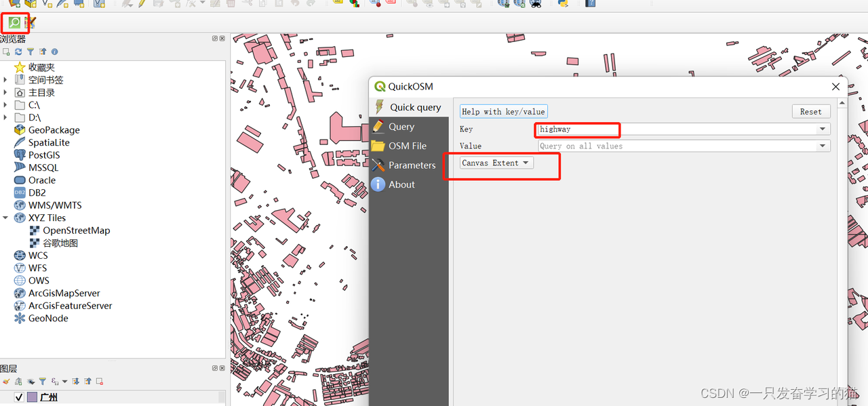Select 收藏夹 in the browser tree
Image resolution: width=868 pixels, height=406 pixels.
41,67
